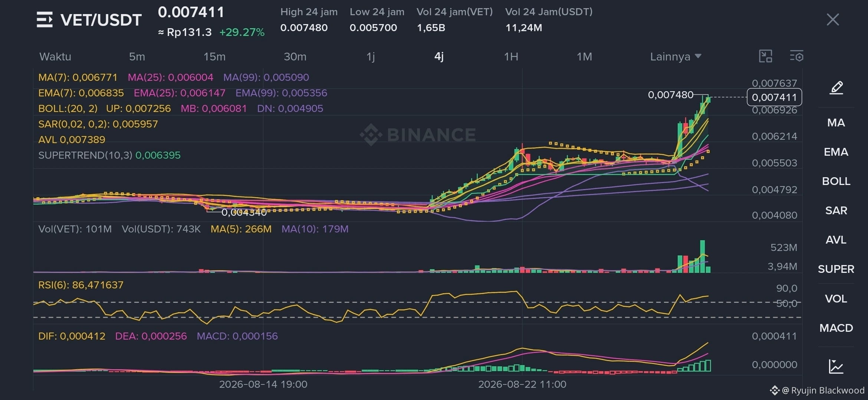Click the EMA(25): 0,006147 legend
868x400 pixels.
click(180, 93)
